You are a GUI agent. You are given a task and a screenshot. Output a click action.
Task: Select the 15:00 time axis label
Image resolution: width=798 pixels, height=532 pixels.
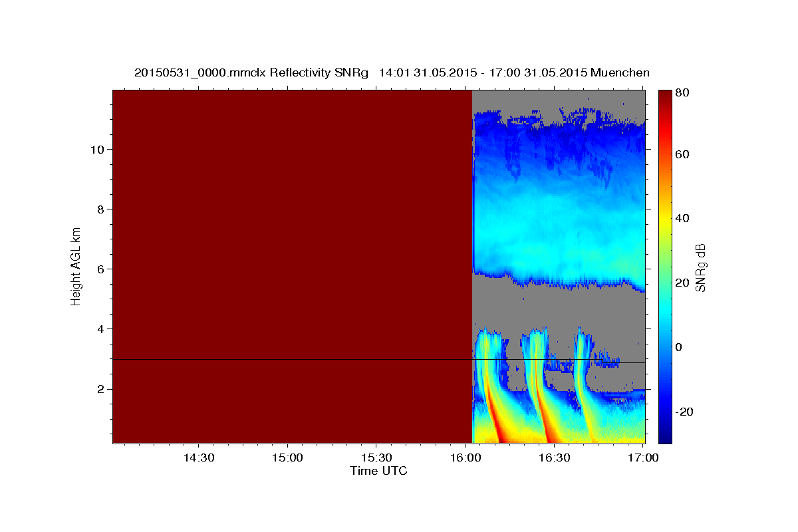click(287, 458)
